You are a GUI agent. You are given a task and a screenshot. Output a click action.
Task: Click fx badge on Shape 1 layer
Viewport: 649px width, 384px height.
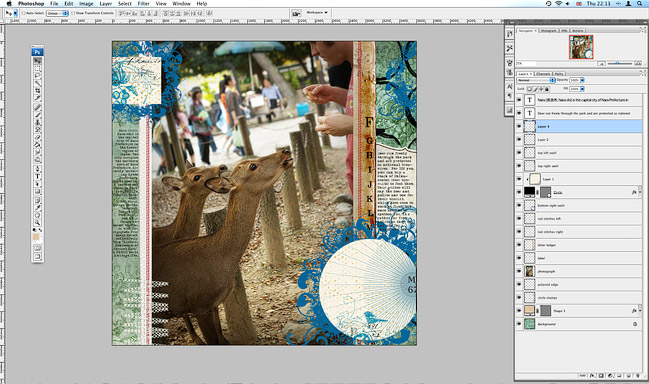pyautogui.click(x=634, y=311)
